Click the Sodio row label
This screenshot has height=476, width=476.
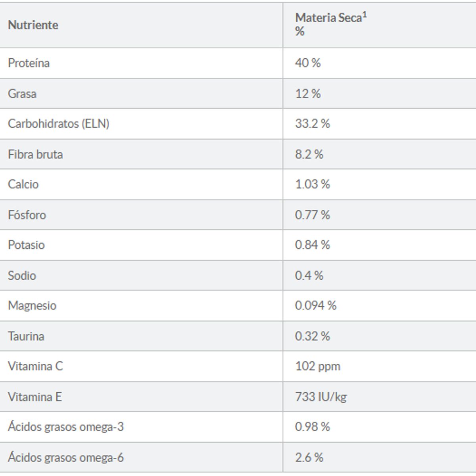click(22, 275)
